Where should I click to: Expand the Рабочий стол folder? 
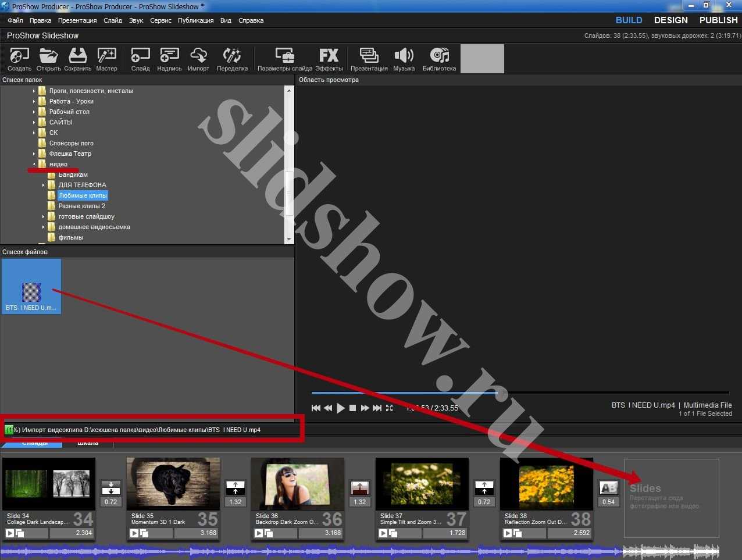[x=34, y=112]
